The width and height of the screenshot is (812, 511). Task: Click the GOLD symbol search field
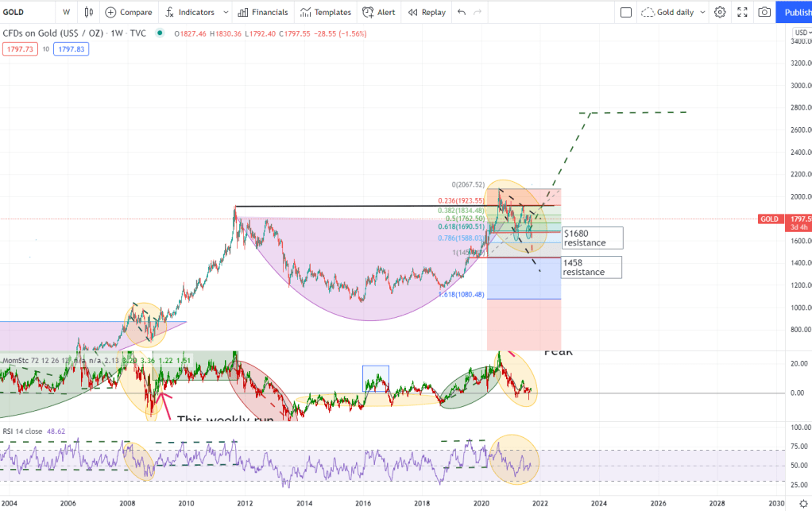point(24,12)
